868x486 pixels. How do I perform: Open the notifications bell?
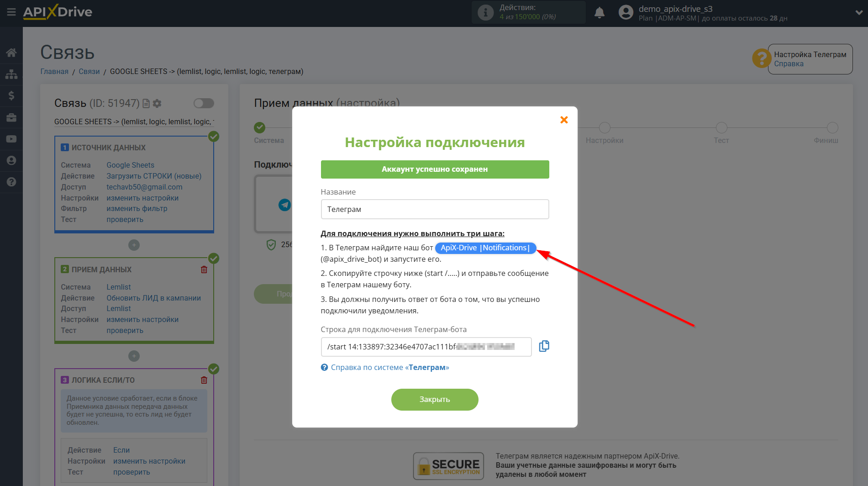(600, 13)
